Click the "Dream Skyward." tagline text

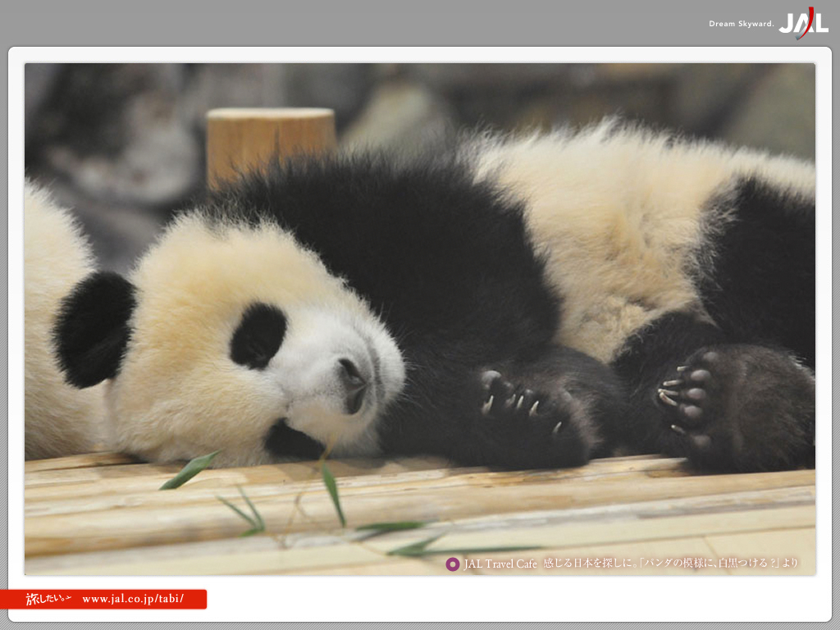741,24
